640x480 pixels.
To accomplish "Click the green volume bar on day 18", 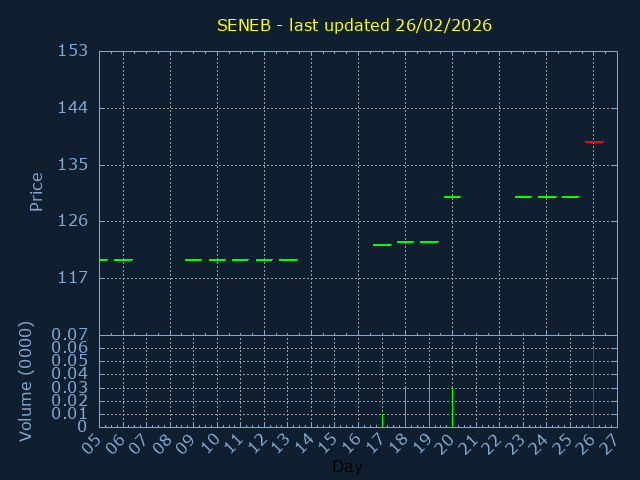I will pos(405,407).
